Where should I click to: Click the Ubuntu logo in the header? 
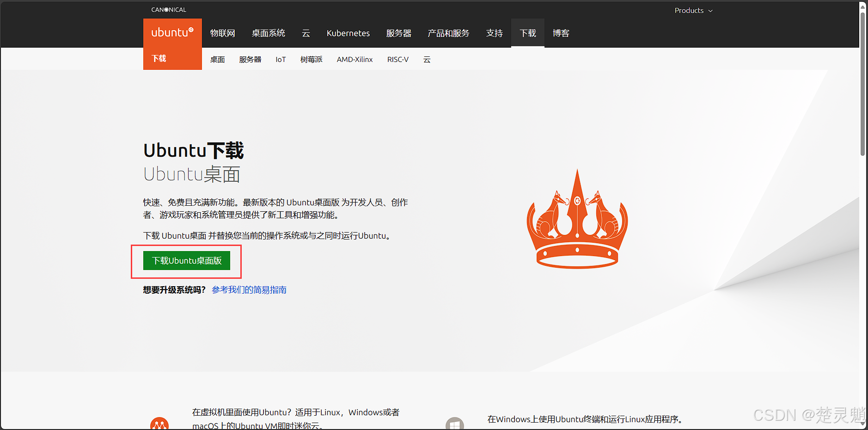[172, 32]
